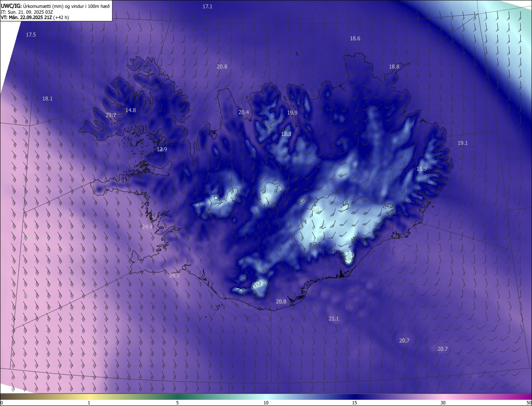Click the color scale tick labeled 5

coord(177,403)
